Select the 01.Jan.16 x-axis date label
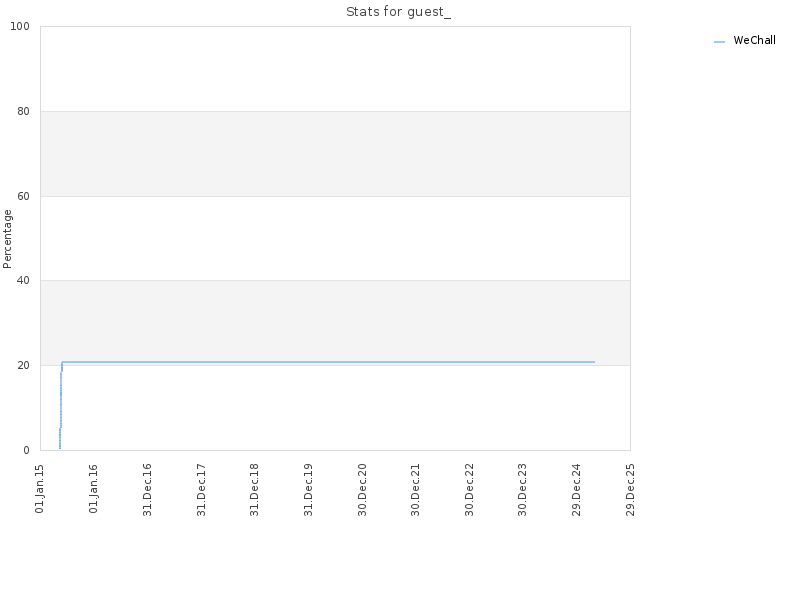 (93, 489)
